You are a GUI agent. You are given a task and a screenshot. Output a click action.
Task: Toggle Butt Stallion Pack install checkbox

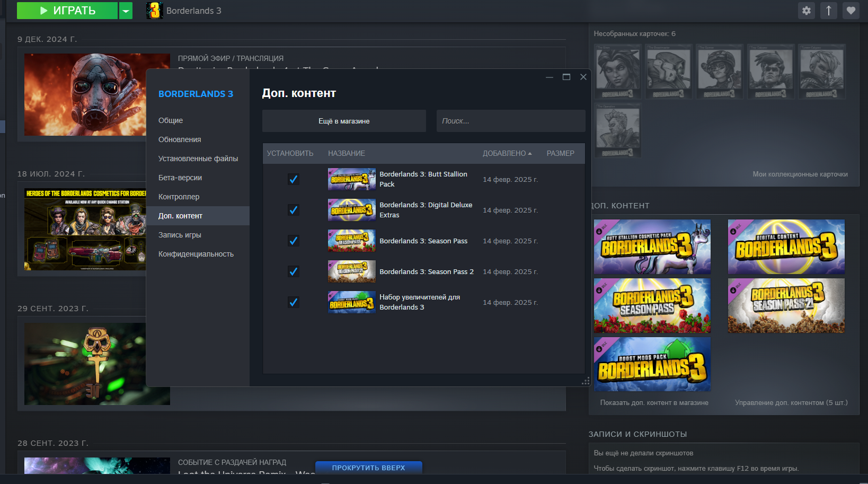[x=293, y=179]
